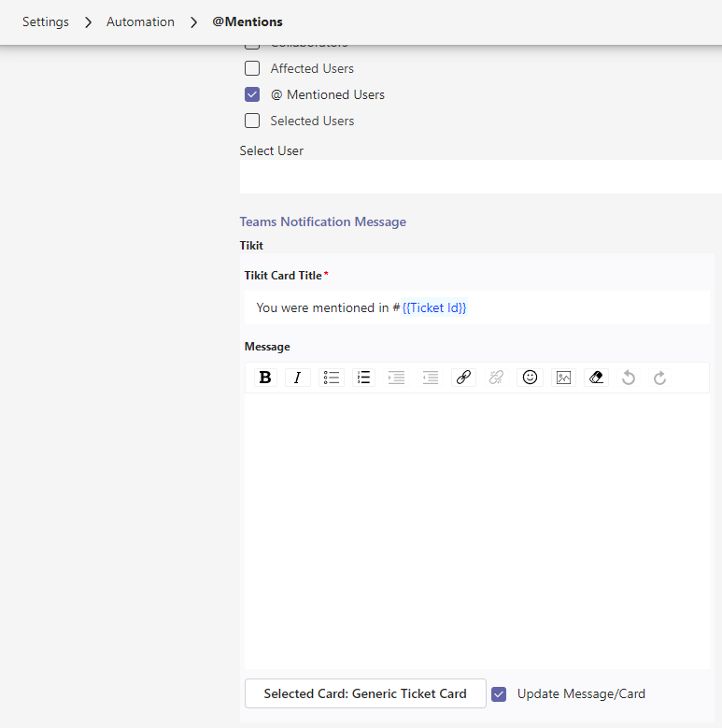Click the Update Message/Card label text
The image size is (722, 728).
pyautogui.click(x=581, y=693)
